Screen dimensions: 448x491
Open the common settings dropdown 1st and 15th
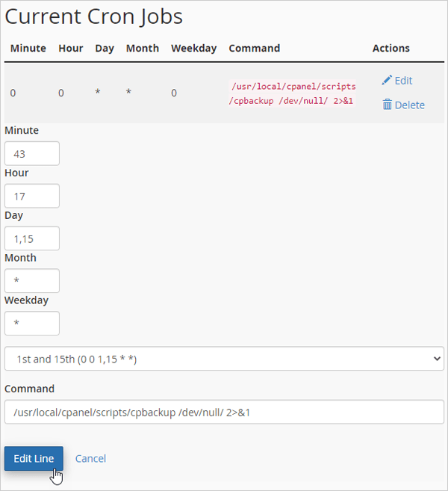224,359
